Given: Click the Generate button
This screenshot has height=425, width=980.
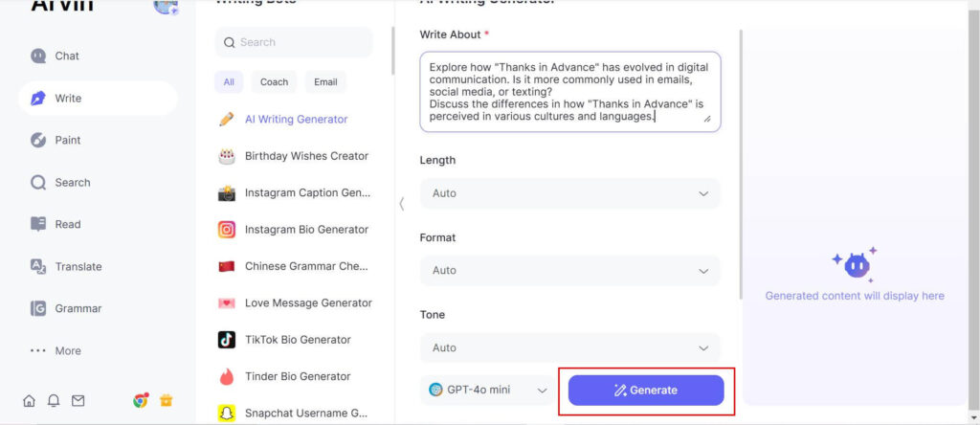Looking at the screenshot, I should [646, 391].
